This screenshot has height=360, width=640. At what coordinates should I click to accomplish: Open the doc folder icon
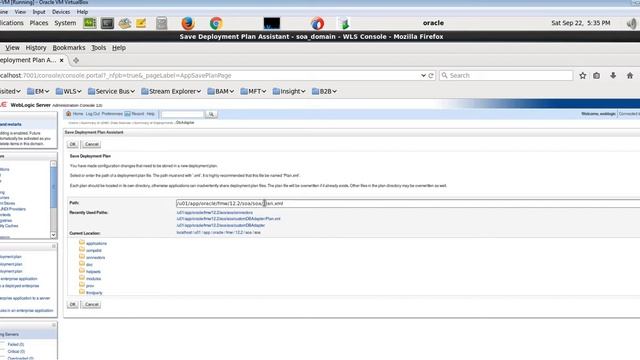82,264
